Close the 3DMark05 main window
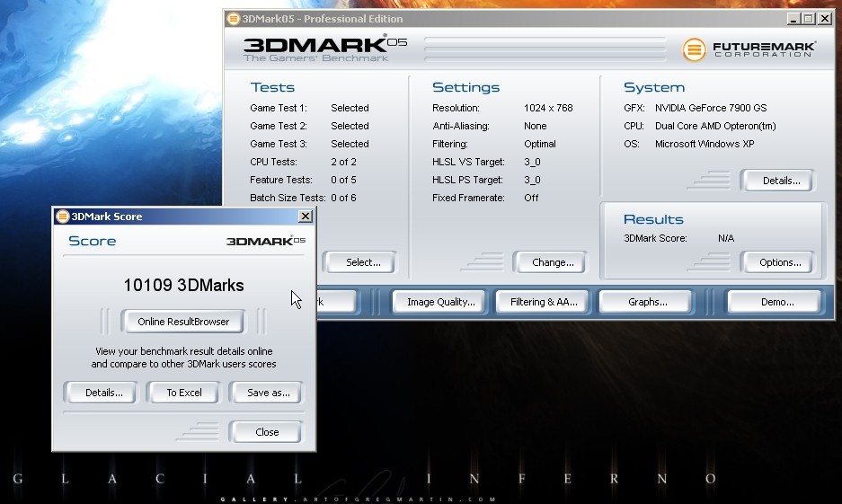This screenshot has height=504, width=842. (x=825, y=19)
